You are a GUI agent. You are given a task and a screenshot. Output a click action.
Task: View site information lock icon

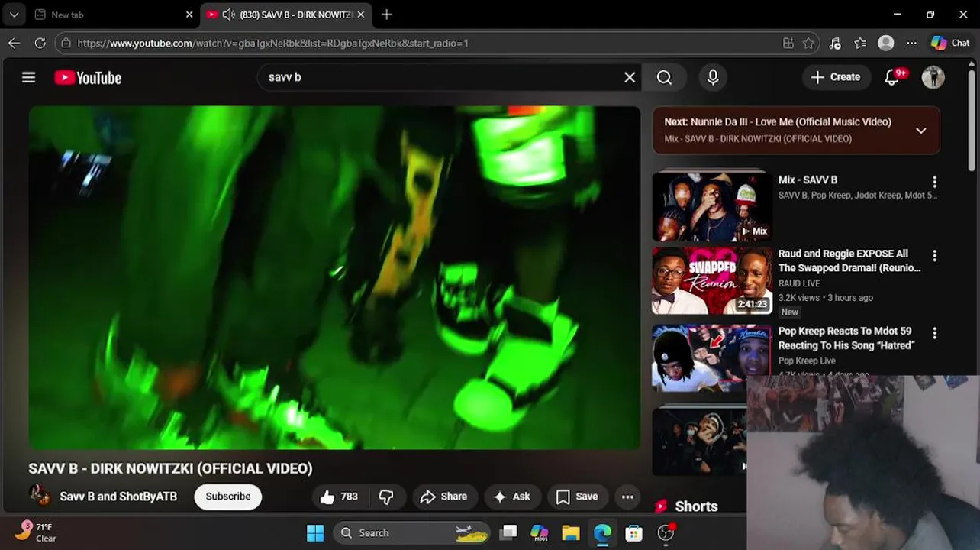66,43
